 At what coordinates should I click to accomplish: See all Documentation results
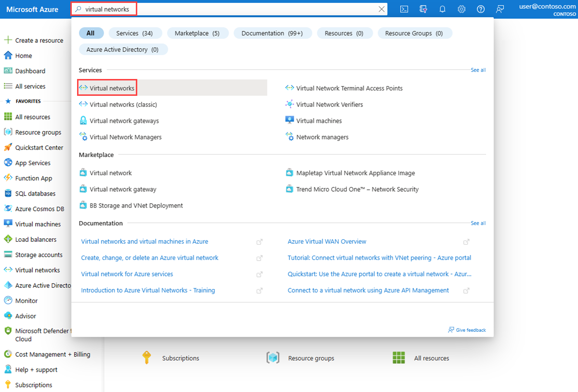(478, 223)
